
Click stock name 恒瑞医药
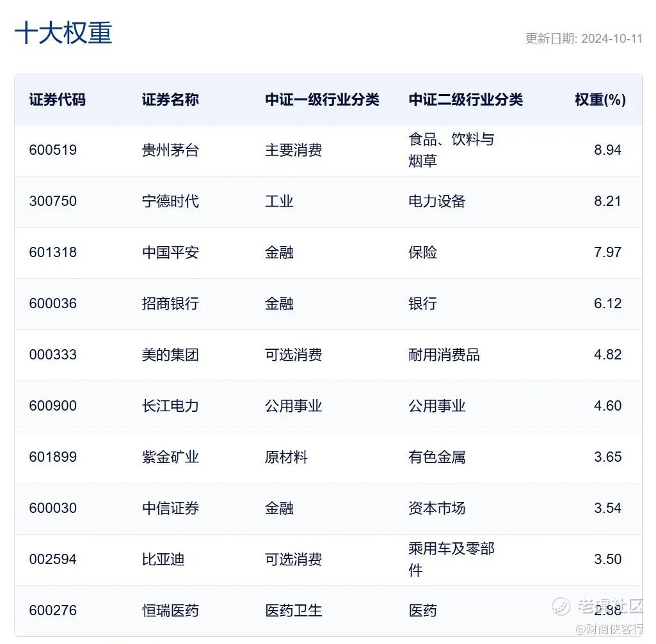click(x=170, y=611)
